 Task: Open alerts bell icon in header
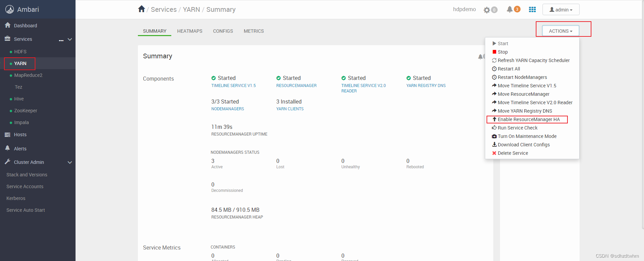click(509, 9)
